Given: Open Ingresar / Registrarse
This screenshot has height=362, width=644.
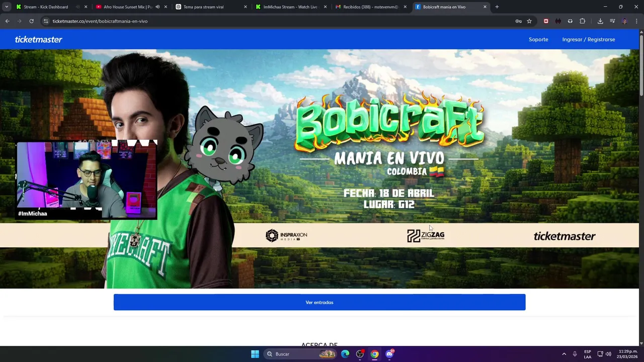Looking at the screenshot, I should click(589, 39).
